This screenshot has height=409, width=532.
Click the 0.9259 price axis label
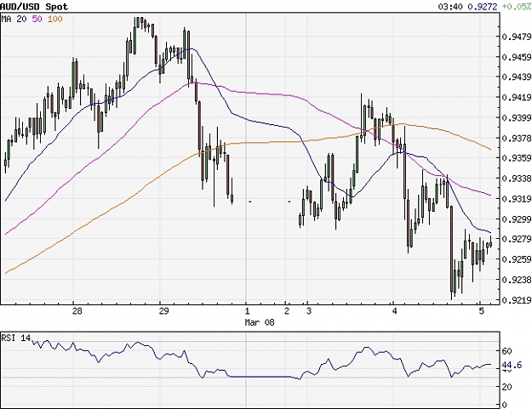[x=516, y=259]
